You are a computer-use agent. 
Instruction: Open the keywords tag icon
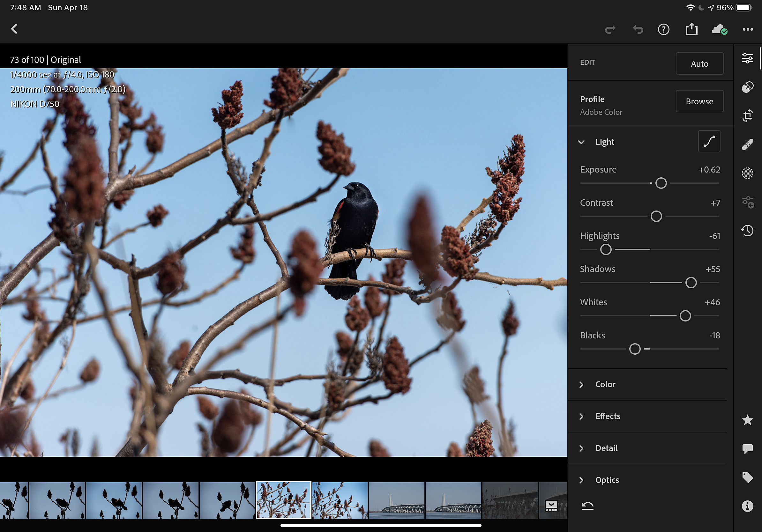[747, 477]
